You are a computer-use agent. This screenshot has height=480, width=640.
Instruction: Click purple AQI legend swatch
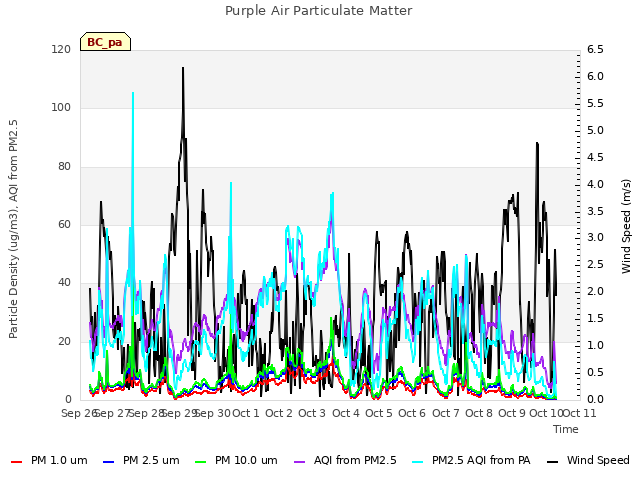(x=299, y=462)
